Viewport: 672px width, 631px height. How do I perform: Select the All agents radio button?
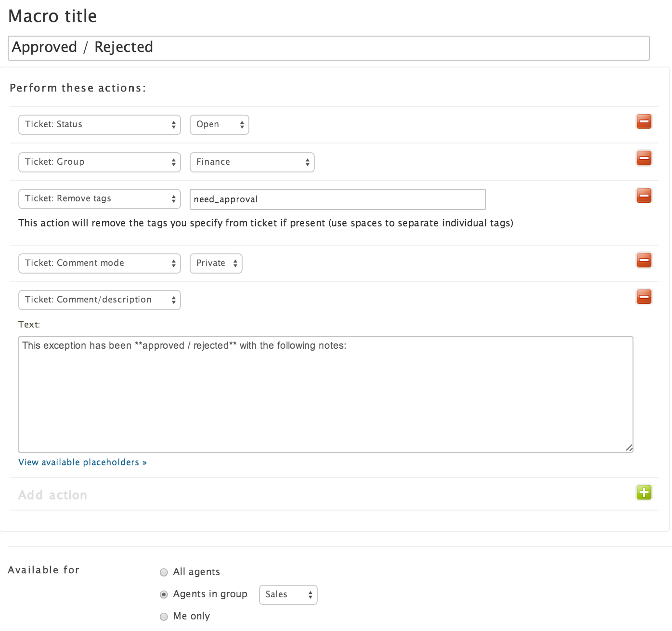164,572
